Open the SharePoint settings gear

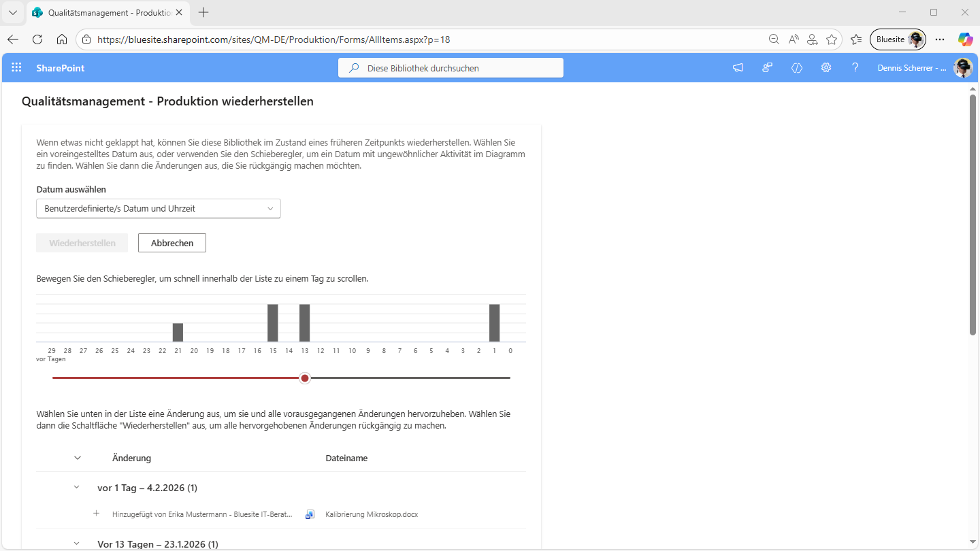(826, 68)
